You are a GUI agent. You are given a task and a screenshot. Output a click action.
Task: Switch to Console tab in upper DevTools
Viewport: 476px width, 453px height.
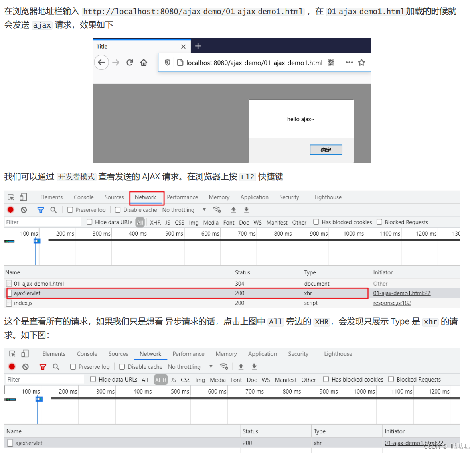[x=83, y=197]
